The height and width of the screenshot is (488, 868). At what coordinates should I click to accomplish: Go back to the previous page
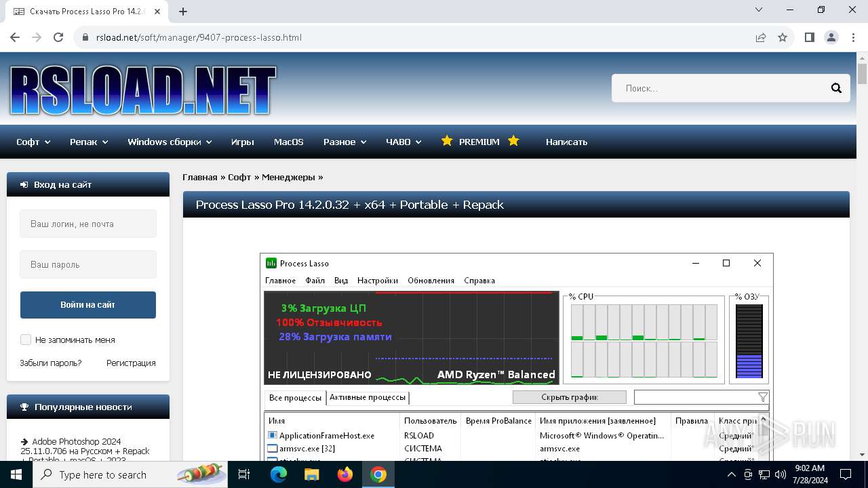(15, 37)
